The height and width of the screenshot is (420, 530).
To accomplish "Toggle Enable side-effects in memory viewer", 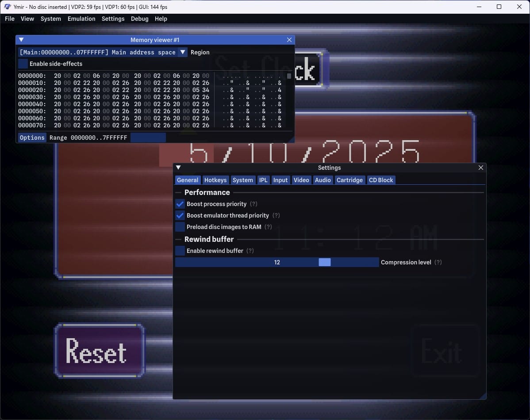I will 23,64.
